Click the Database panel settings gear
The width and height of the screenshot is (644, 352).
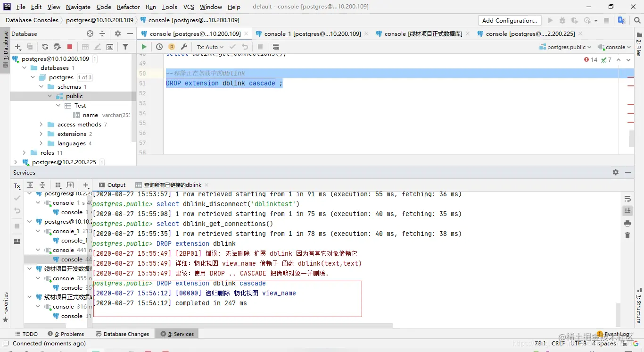tap(118, 34)
